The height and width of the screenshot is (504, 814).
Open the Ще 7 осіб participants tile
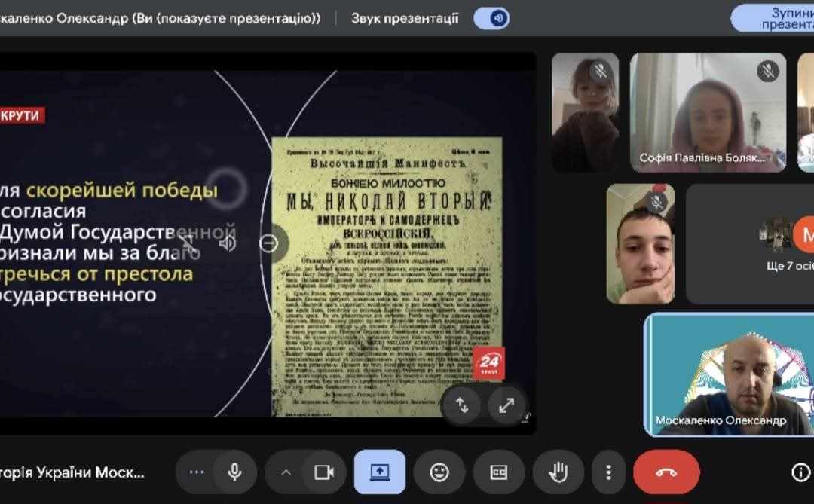[750, 243]
